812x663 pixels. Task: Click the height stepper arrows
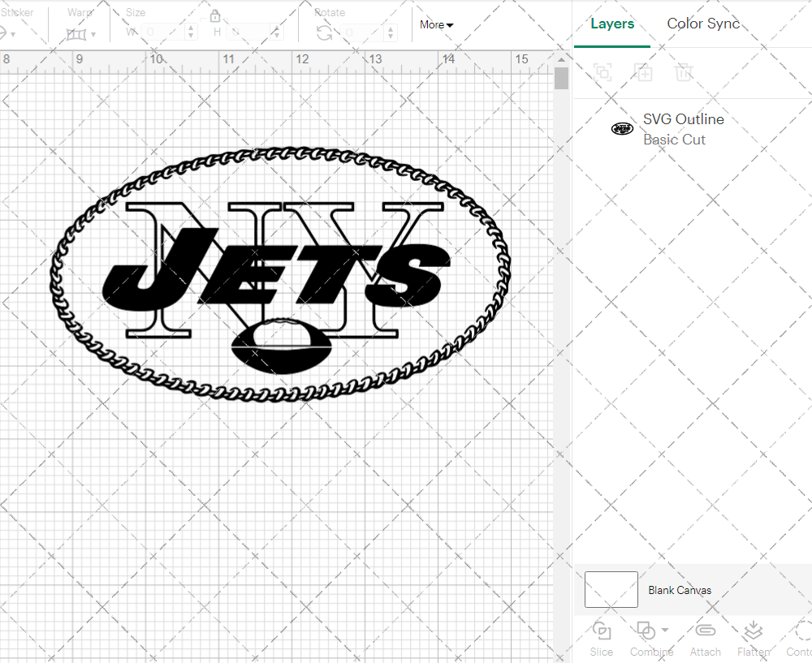[x=277, y=32]
